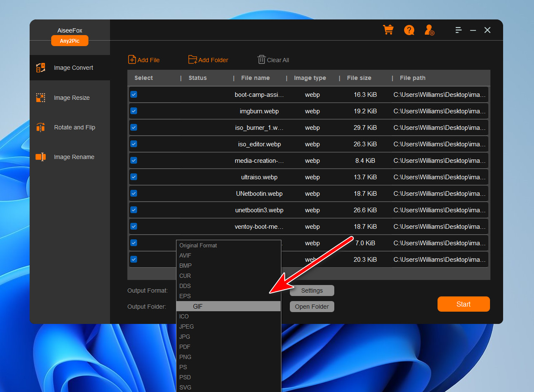The image size is (534, 392).
Task: Uncheck the iso_editor.webp checkbox
Action: coord(134,144)
